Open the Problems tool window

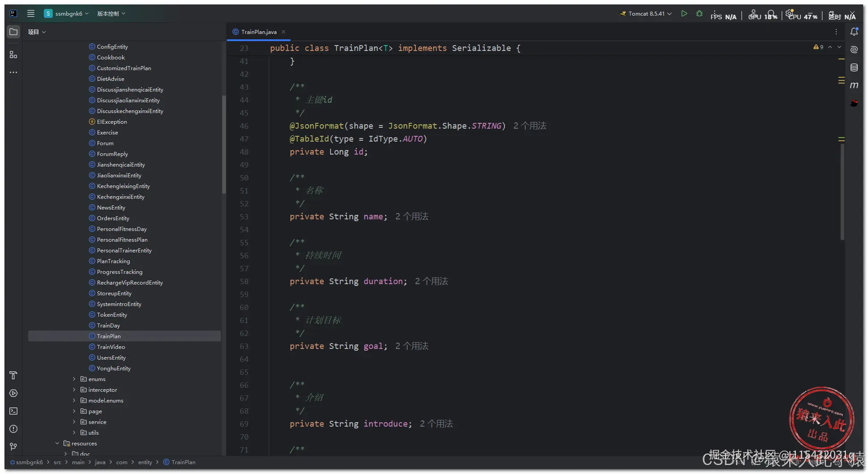(13, 429)
